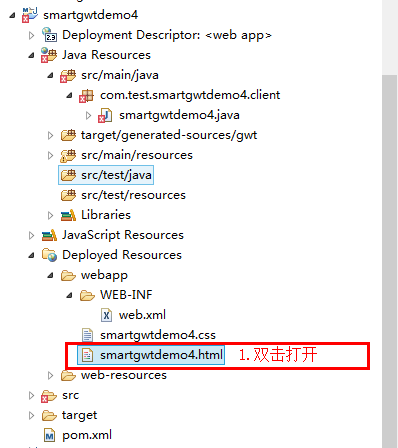Expand the target folder node

(x=31, y=415)
